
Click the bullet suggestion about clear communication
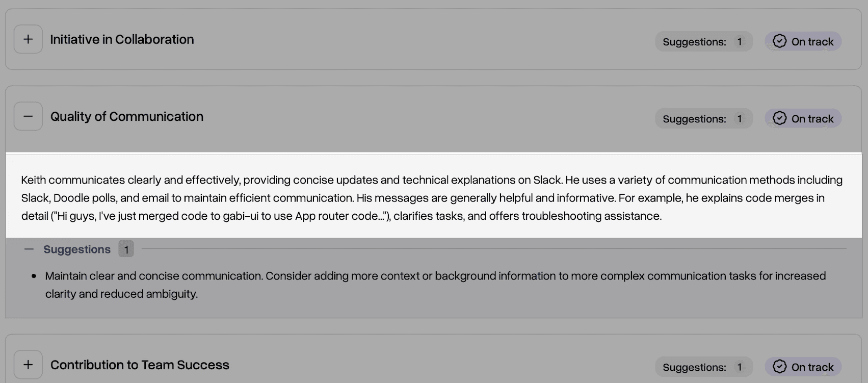click(435, 285)
